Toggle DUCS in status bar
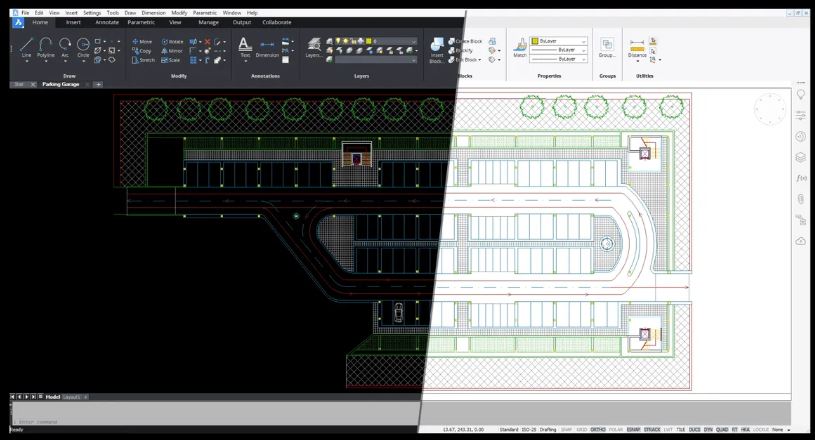 pos(694,430)
